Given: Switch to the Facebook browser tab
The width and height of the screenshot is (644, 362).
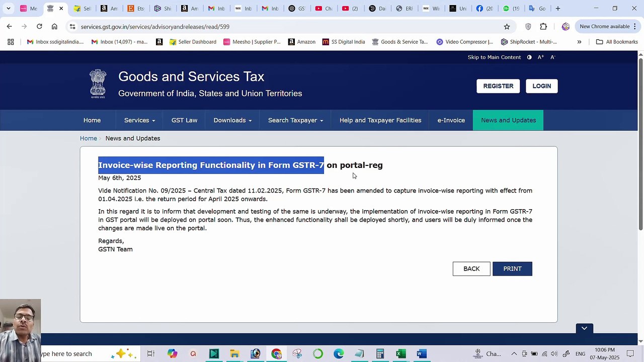Looking at the screenshot, I should tap(484, 9).
